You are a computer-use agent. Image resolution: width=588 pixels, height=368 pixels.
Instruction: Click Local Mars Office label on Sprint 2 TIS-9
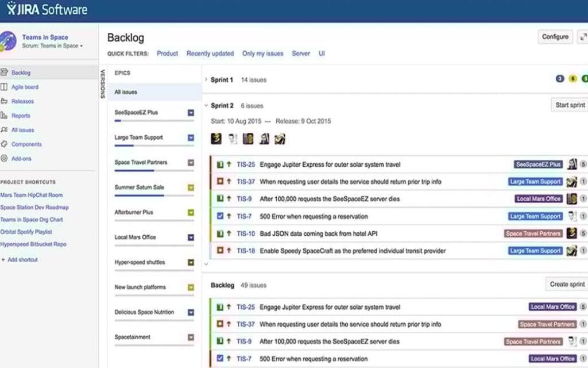point(539,199)
